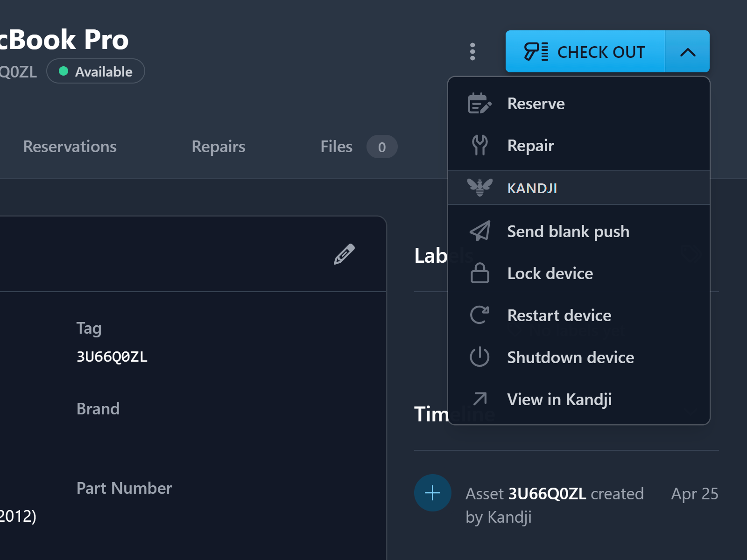747x560 pixels.
Task: Click the Brand field label
Action: [98, 409]
